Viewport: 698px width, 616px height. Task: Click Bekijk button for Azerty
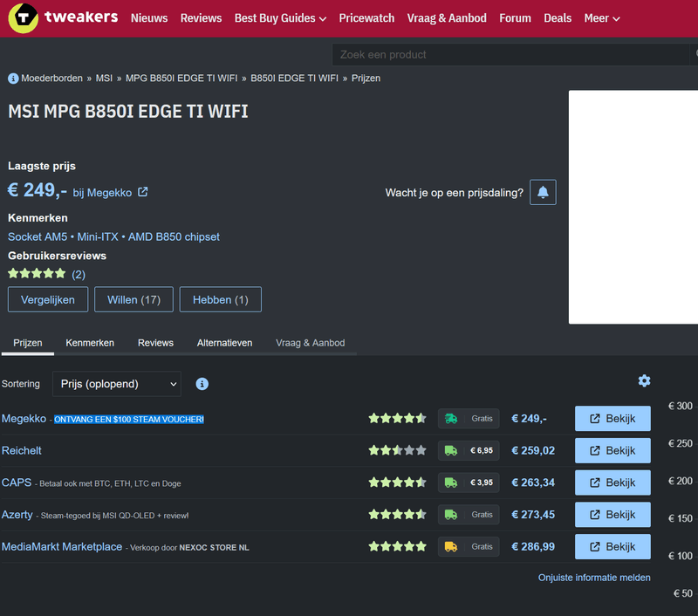pos(612,515)
